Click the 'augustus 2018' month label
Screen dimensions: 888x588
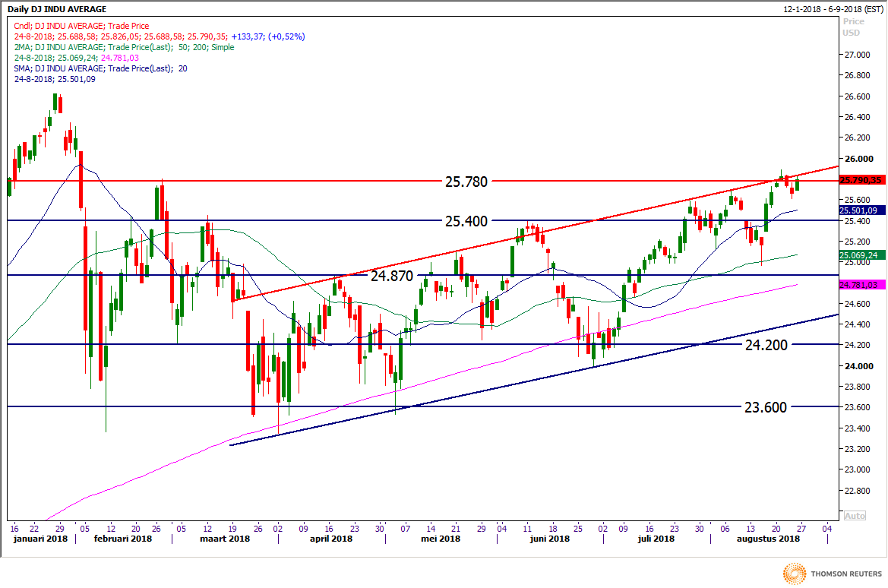[768, 539]
